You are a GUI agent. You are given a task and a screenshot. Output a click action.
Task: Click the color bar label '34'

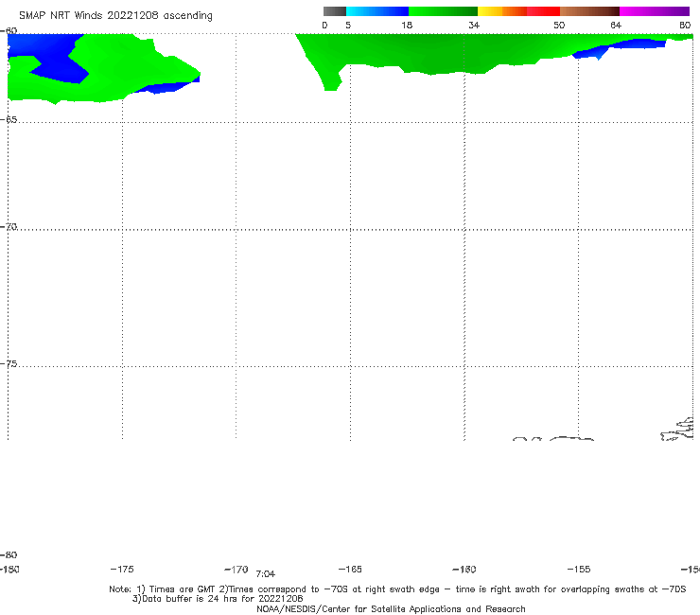click(x=474, y=26)
